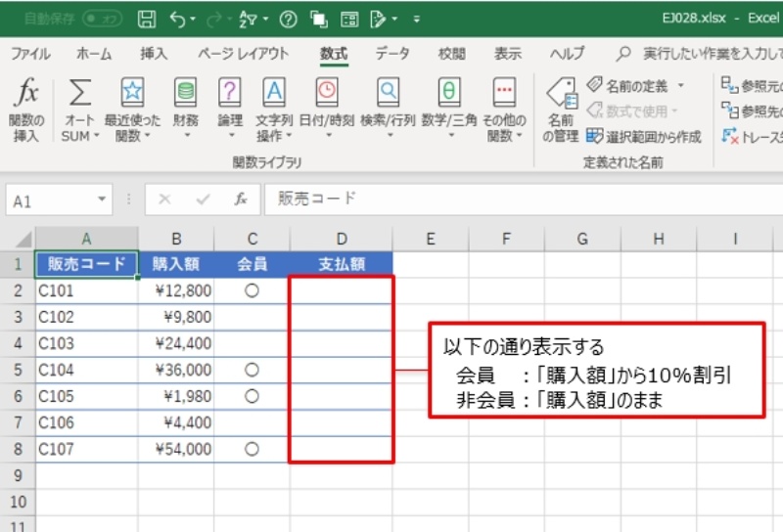Click the オートSUM sigma icon
The height and width of the screenshot is (532, 783).
point(80,95)
